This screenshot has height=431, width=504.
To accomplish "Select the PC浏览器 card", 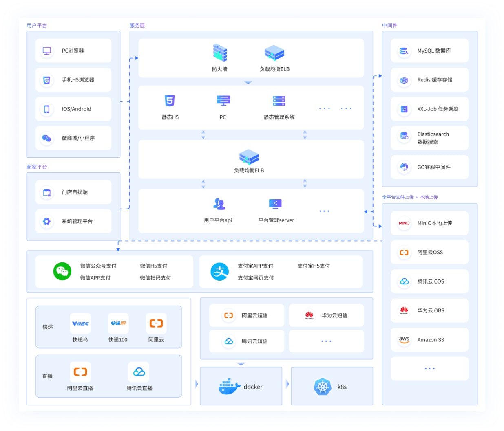I will point(73,51).
